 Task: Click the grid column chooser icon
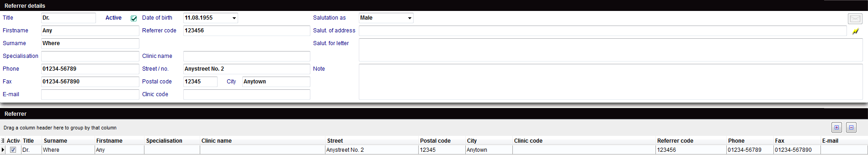(3, 141)
